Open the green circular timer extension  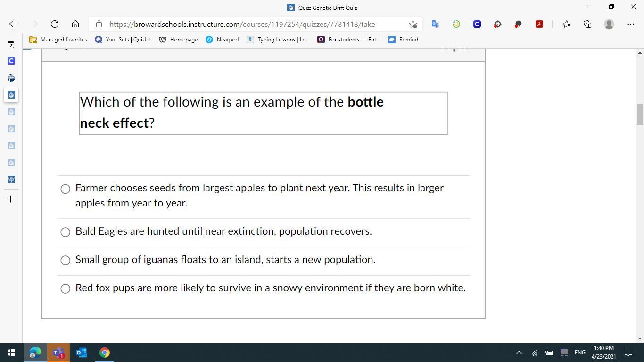pyautogui.click(x=456, y=24)
